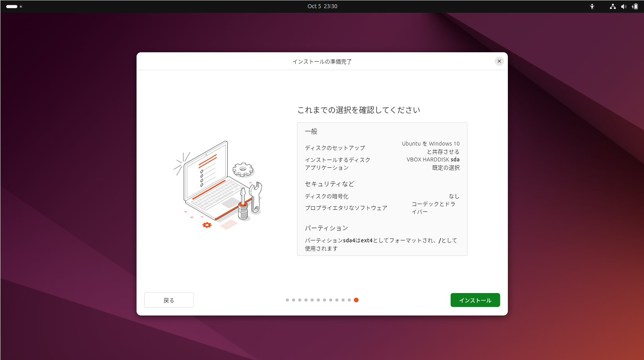Screen dimensions: 644x360
Task: Click the wrench in the illustration
Action: (x=256, y=197)
